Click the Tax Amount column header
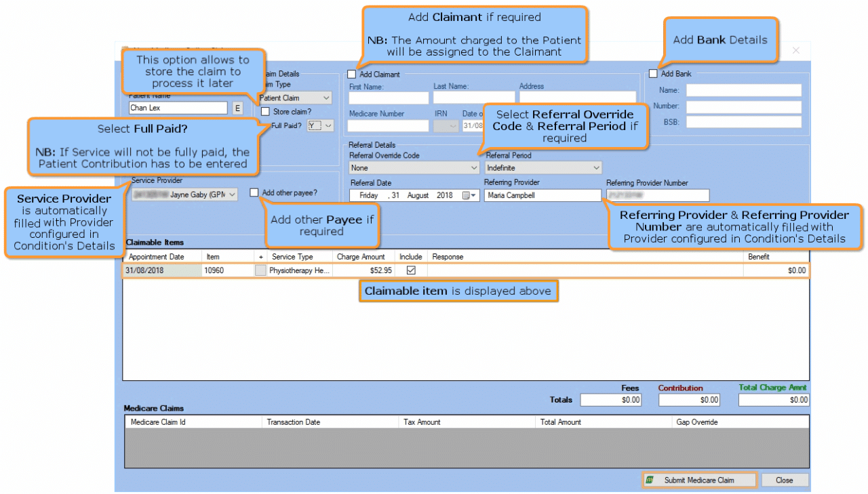This screenshot has width=868, height=494. click(x=467, y=421)
